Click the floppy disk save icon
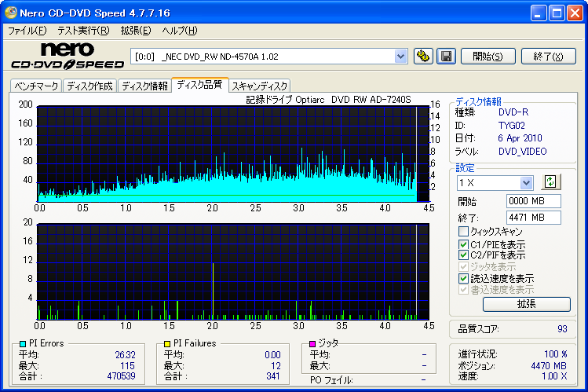The image size is (588, 392). (446, 57)
